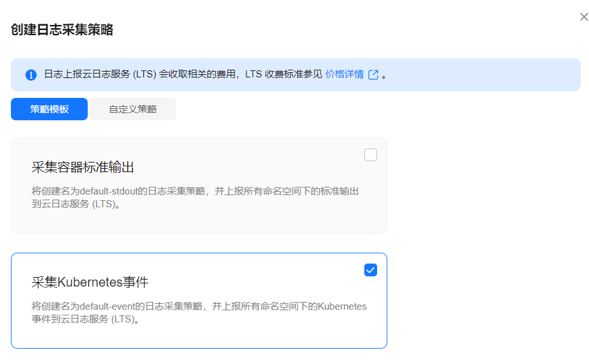Switch to the 策略模板 tab
This screenshot has width=589, height=364.
coord(49,109)
